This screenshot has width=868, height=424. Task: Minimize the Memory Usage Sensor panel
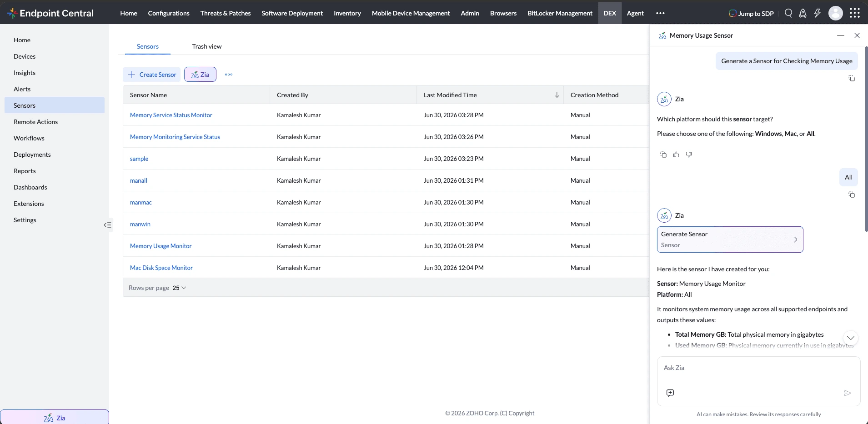point(841,35)
